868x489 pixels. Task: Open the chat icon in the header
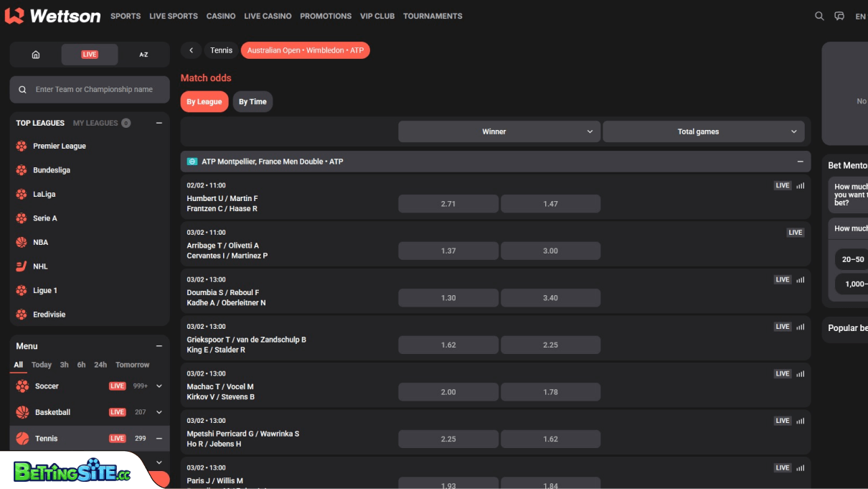click(839, 15)
